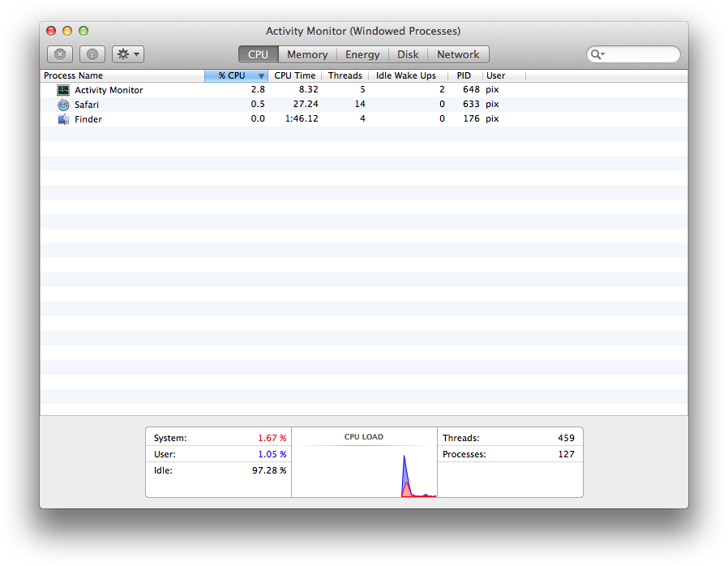Click the Finder face icon
The height and width of the screenshot is (566, 728).
[63, 119]
